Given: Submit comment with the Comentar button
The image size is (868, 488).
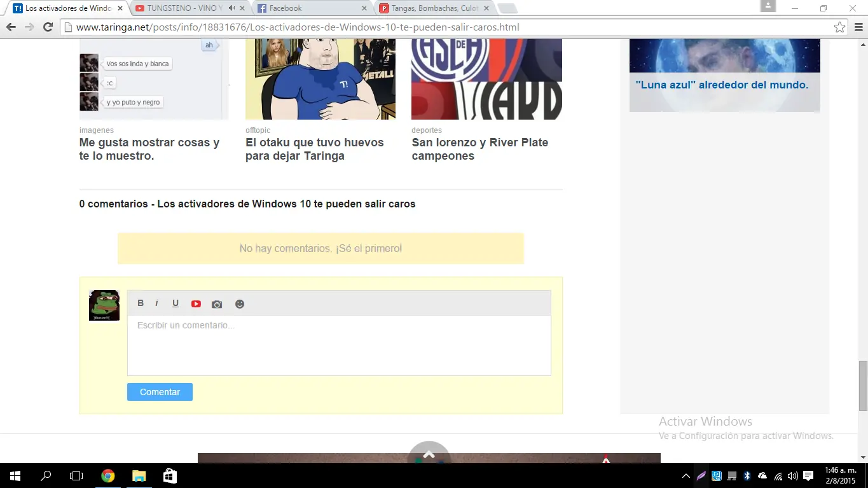Looking at the screenshot, I should [x=160, y=392].
